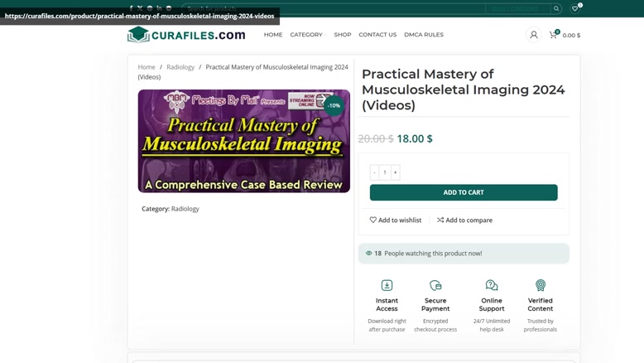The width and height of the screenshot is (644, 363).
Task: Click Add to wishlist
Action: pos(396,220)
